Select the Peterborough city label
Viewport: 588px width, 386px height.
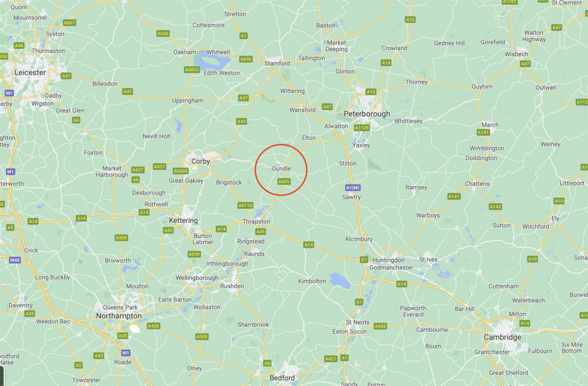click(x=367, y=114)
